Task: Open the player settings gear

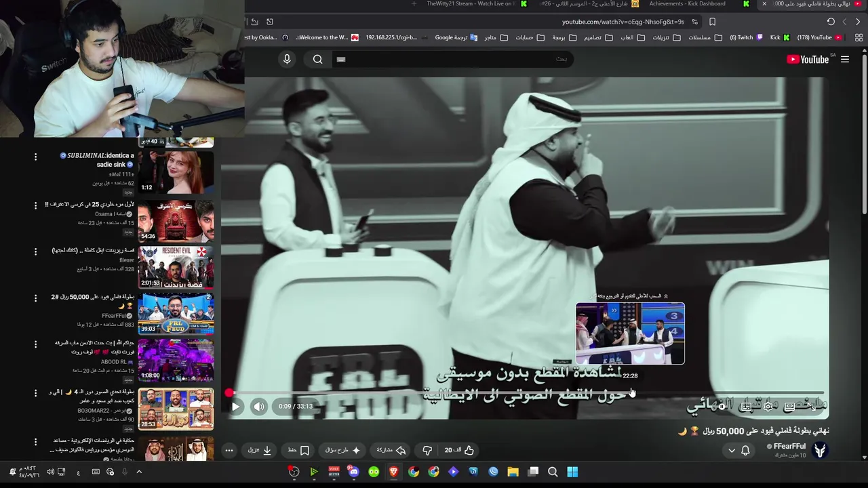Action: coord(768,407)
